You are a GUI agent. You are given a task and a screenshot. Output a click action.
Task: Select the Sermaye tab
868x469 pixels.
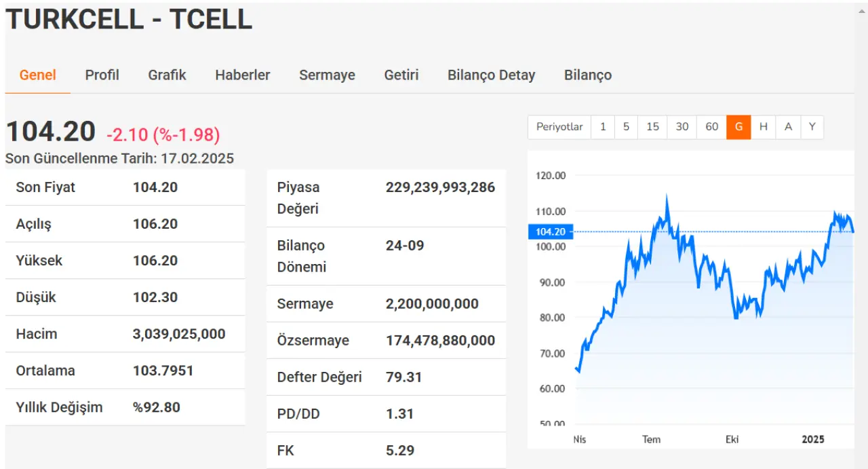pyautogui.click(x=327, y=75)
